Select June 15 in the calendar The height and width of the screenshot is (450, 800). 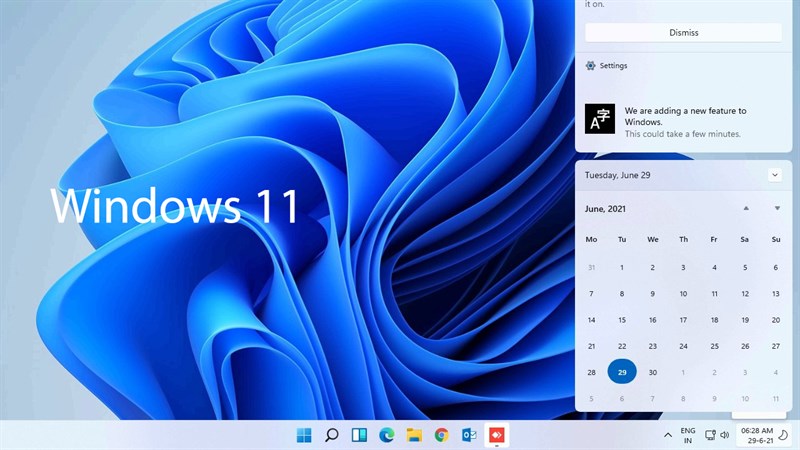tap(622, 320)
